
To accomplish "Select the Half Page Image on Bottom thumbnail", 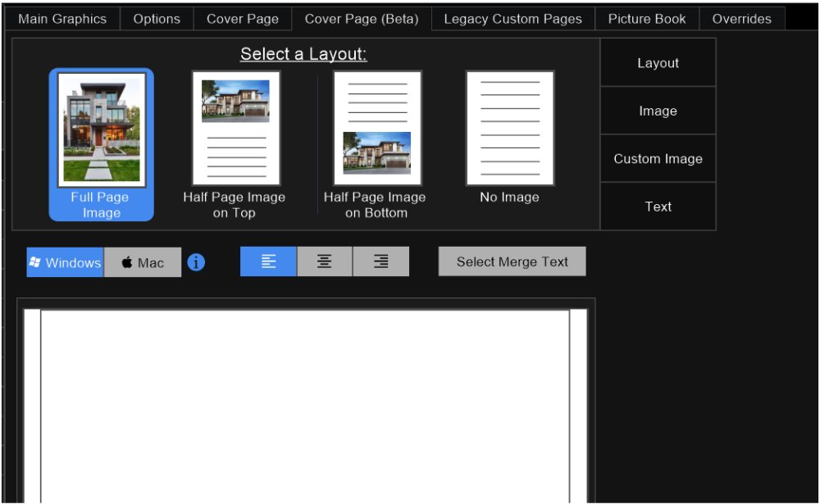I will [x=376, y=129].
